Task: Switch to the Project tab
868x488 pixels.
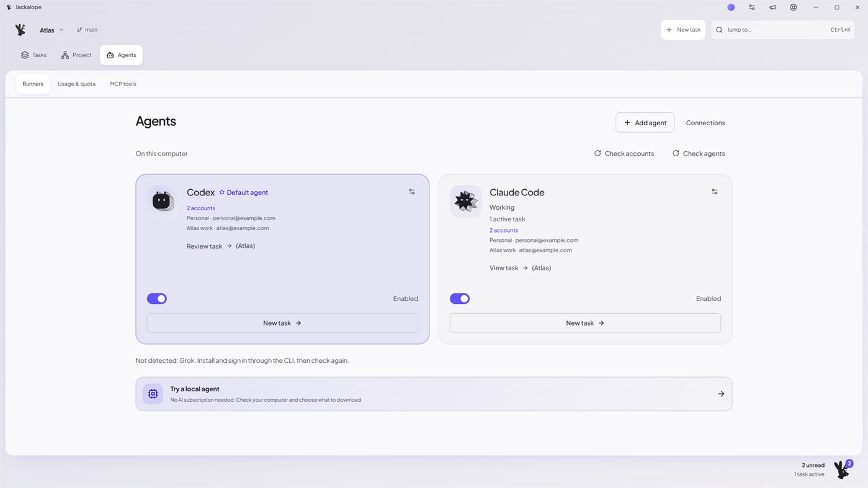Action: (76, 55)
